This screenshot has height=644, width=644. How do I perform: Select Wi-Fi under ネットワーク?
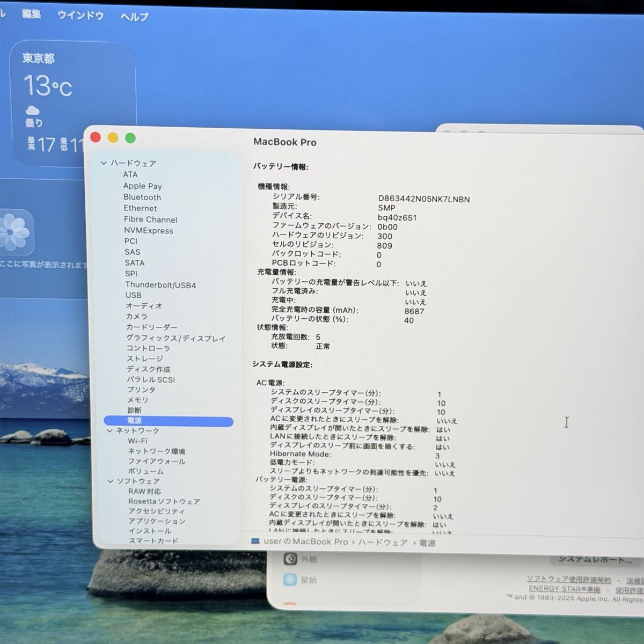tap(137, 441)
